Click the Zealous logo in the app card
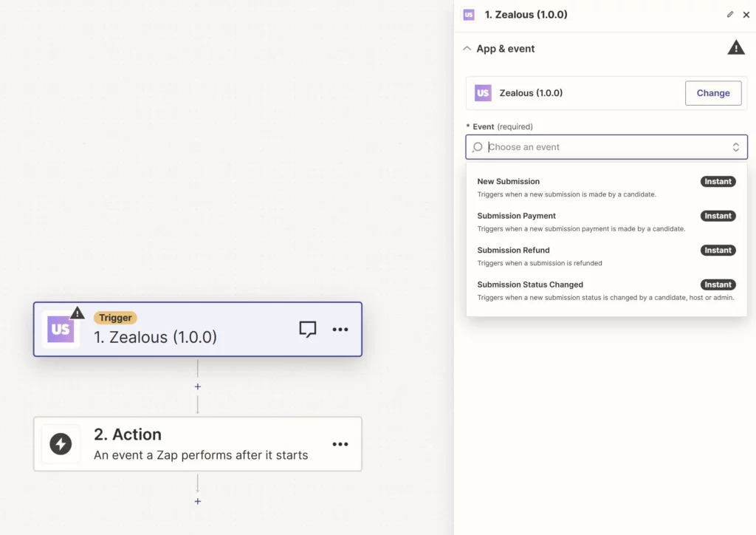This screenshot has height=535, width=756. pos(483,93)
